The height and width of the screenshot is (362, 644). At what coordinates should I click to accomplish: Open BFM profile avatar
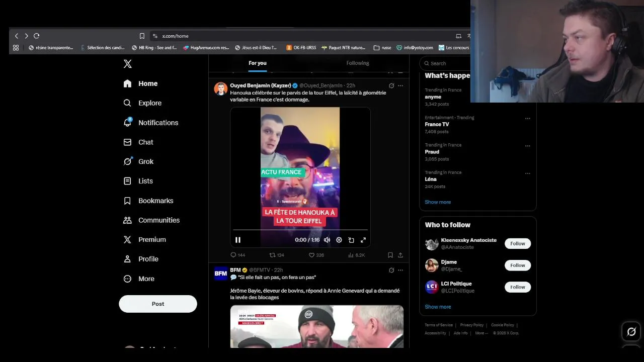tap(221, 274)
